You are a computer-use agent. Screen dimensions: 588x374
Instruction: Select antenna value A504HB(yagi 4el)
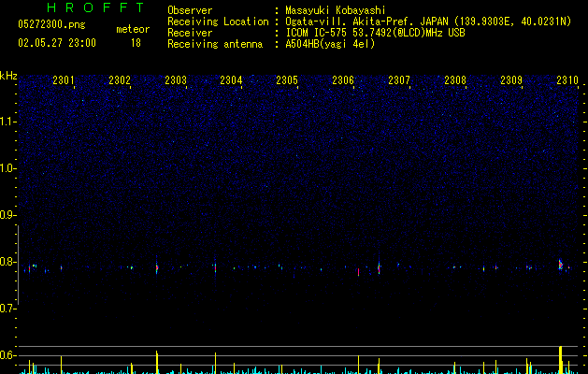[330, 44]
